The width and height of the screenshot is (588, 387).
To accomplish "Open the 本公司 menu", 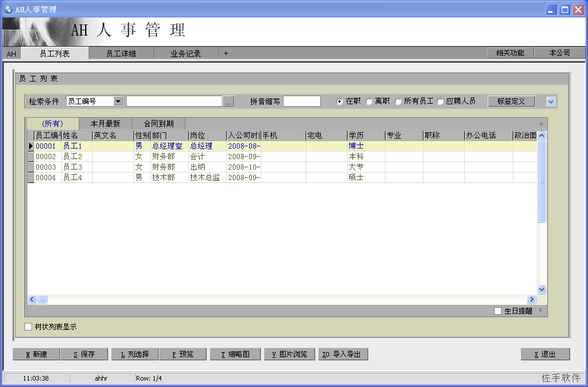I will [559, 53].
